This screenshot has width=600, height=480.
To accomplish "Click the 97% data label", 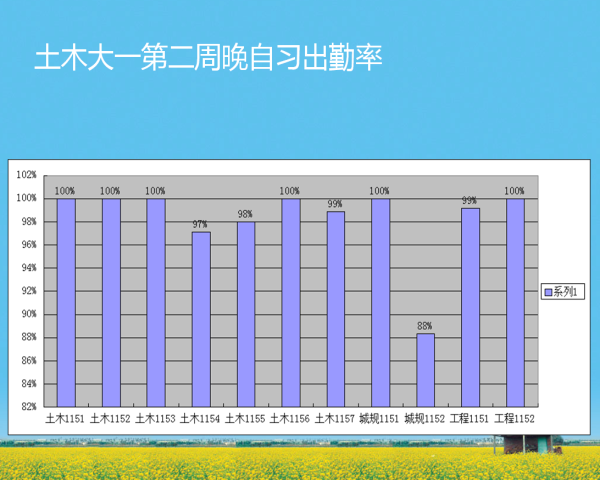I will click(x=200, y=225).
